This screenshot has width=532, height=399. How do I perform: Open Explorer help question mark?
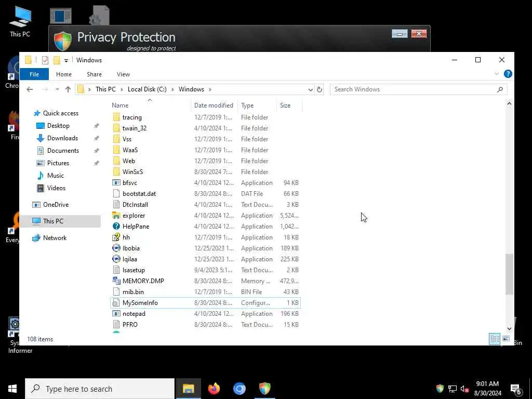point(508,74)
